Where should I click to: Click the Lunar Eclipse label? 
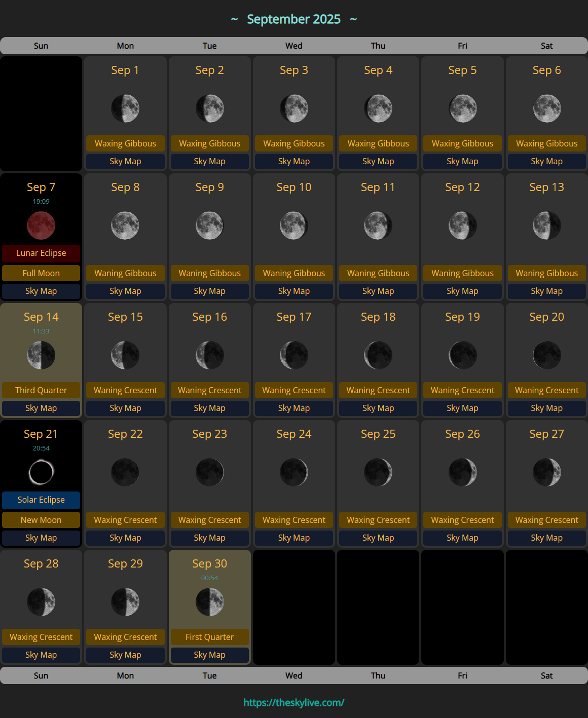click(41, 253)
